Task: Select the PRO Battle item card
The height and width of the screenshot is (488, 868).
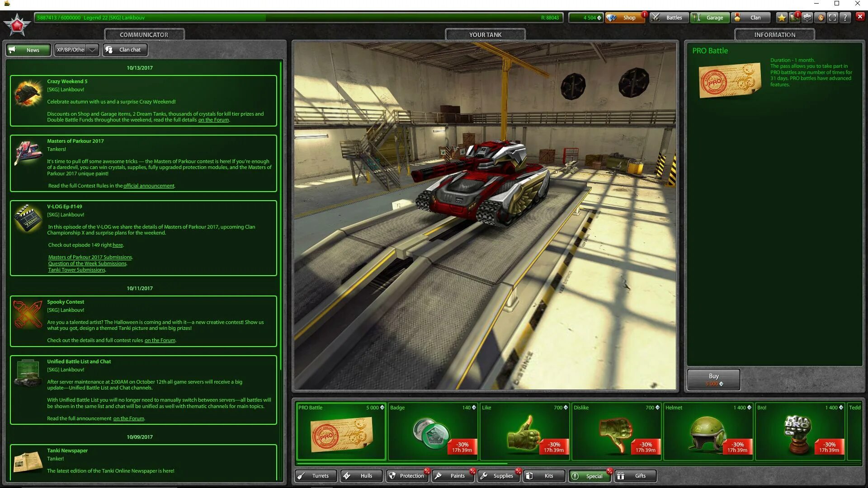Action: [341, 432]
